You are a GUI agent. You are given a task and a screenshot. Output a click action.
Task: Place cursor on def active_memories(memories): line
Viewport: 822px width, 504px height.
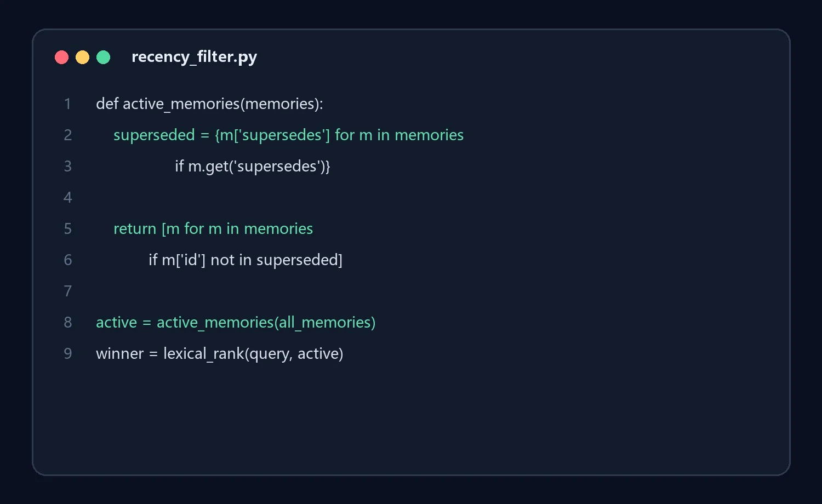pos(209,104)
